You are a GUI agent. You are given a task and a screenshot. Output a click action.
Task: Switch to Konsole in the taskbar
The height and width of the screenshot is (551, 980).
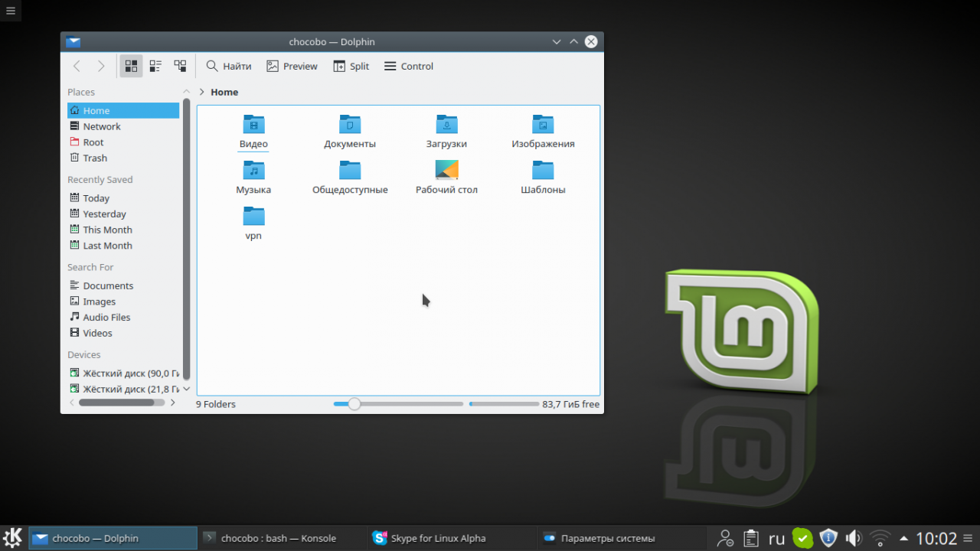tap(280, 538)
